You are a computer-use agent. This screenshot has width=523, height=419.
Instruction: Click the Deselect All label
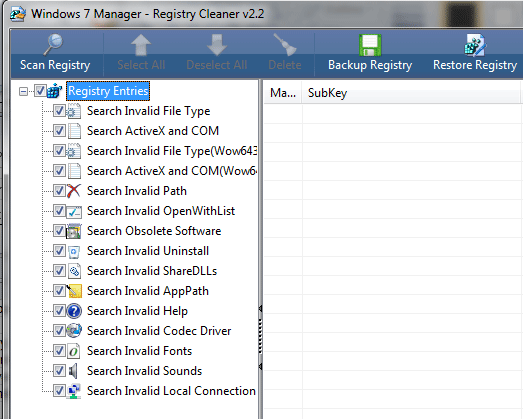coord(217,65)
